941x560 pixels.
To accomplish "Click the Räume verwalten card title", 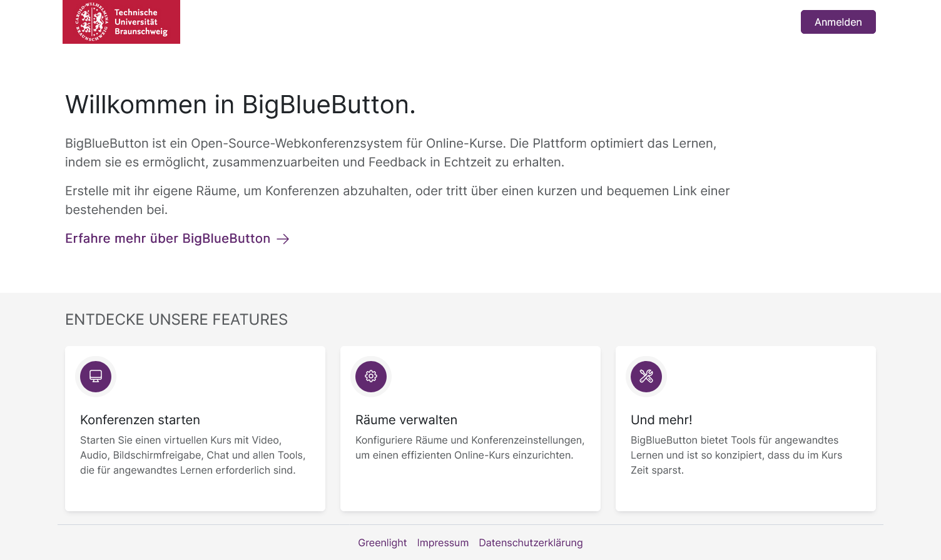I will 406,420.
